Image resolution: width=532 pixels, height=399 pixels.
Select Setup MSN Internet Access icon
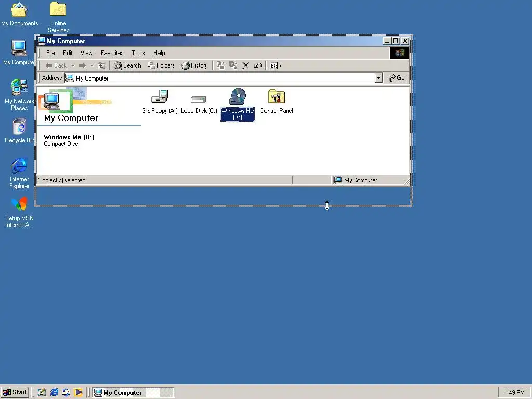click(x=19, y=212)
